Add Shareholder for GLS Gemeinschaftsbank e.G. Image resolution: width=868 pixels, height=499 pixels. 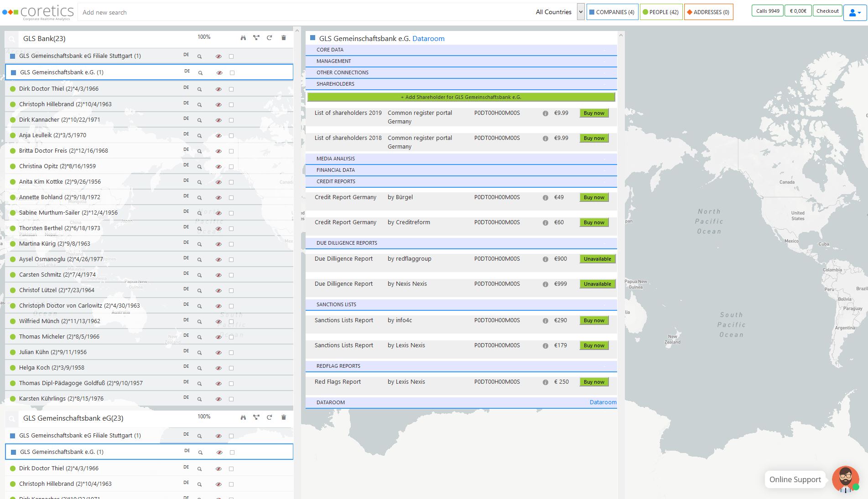[461, 97]
